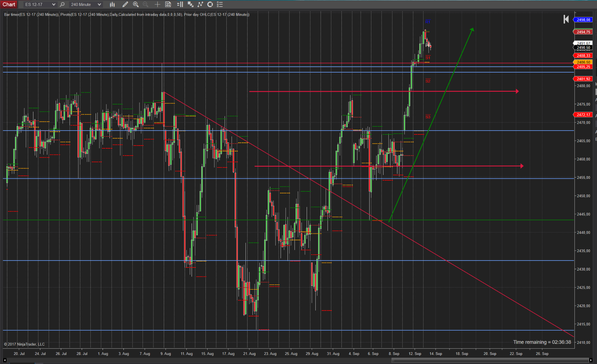The image size is (597, 364).
Task: Open the strategies circular icon
Action: click(210, 5)
